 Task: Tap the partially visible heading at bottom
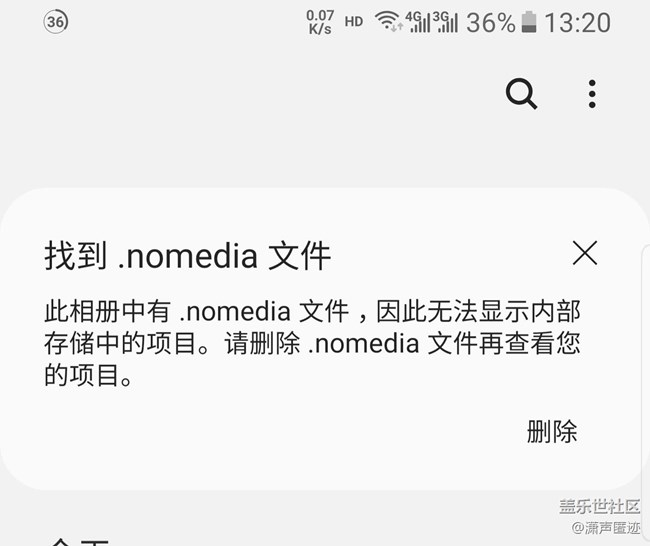80,541
